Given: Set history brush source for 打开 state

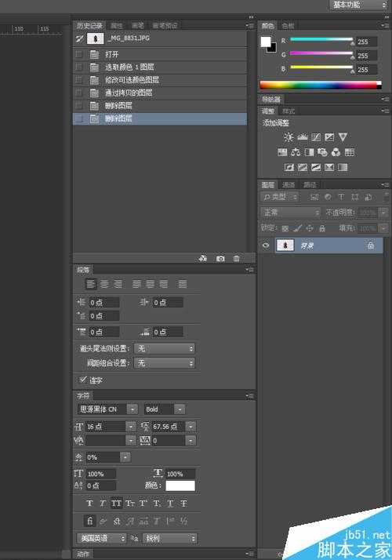Looking at the screenshot, I should click(79, 54).
